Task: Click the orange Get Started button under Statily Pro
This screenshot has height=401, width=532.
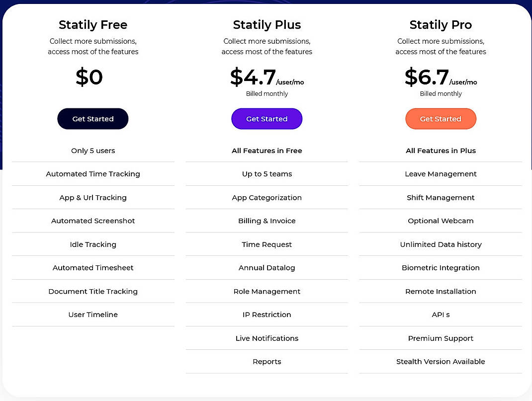Action: (441, 119)
